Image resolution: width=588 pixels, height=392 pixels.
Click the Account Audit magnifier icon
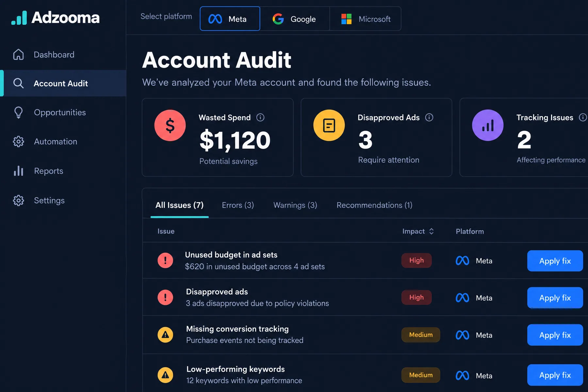[x=18, y=83]
